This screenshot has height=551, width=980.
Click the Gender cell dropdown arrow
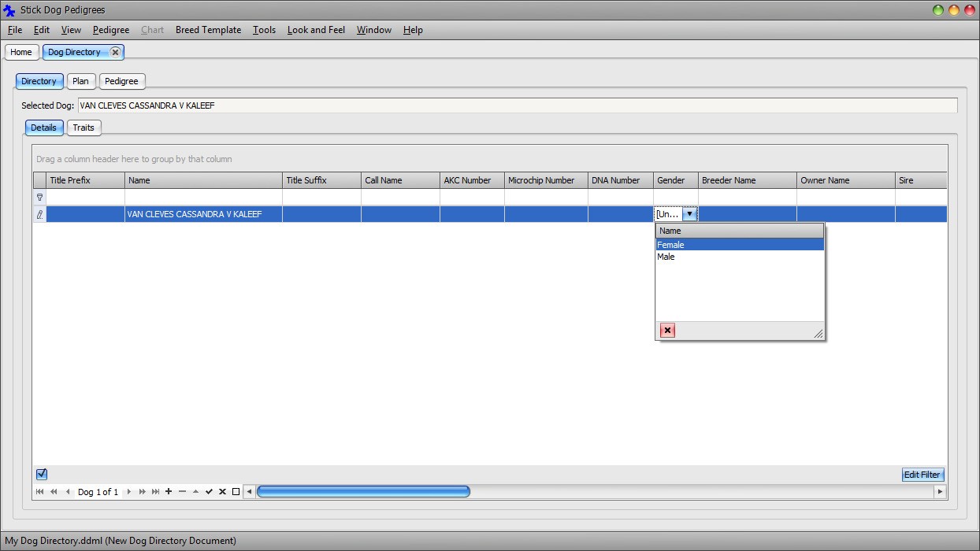click(x=689, y=214)
